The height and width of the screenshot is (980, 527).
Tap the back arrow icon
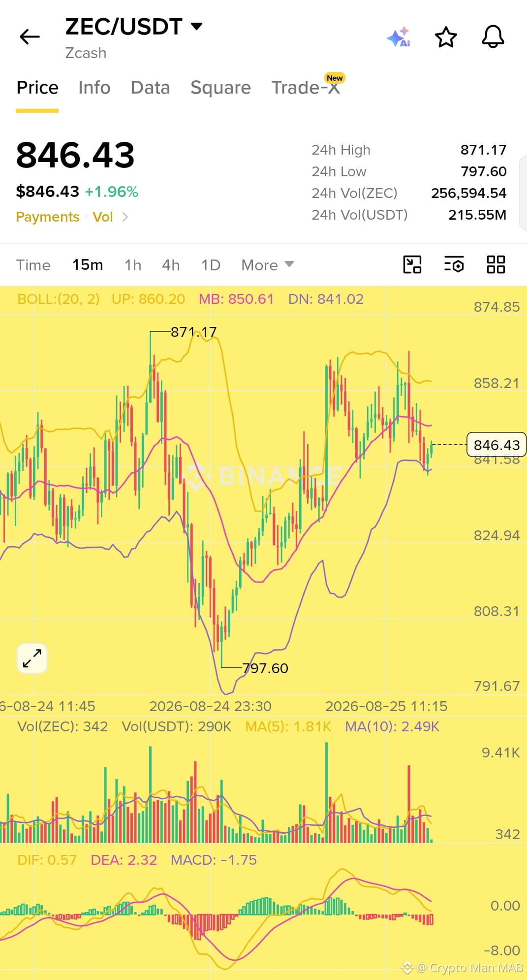click(x=30, y=37)
